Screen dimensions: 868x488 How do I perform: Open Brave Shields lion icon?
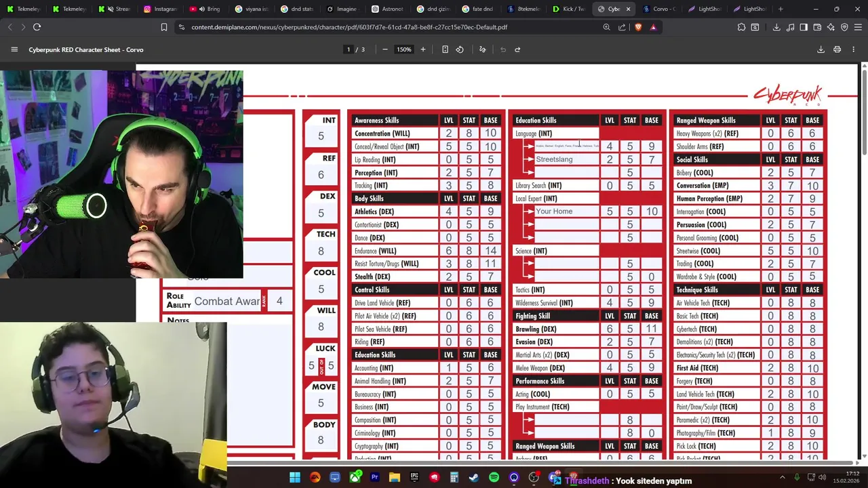(x=638, y=27)
